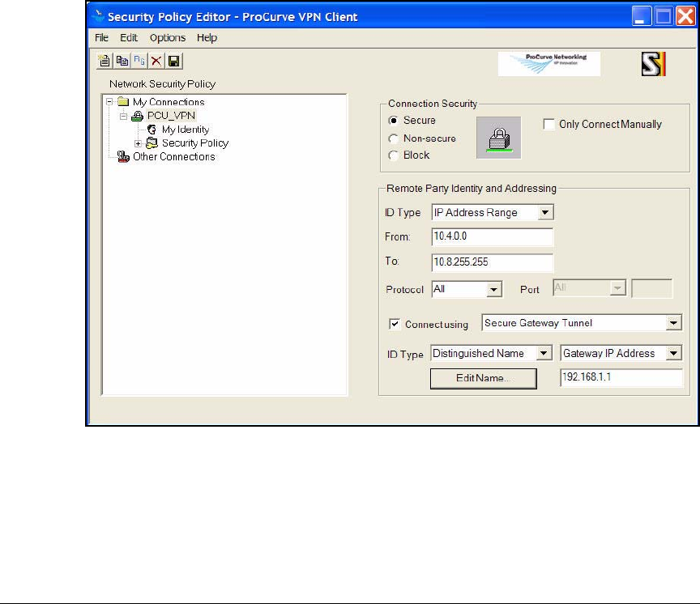Click the Security Policy tree icon
700x604 pixels.
click(x=152, y=142)
